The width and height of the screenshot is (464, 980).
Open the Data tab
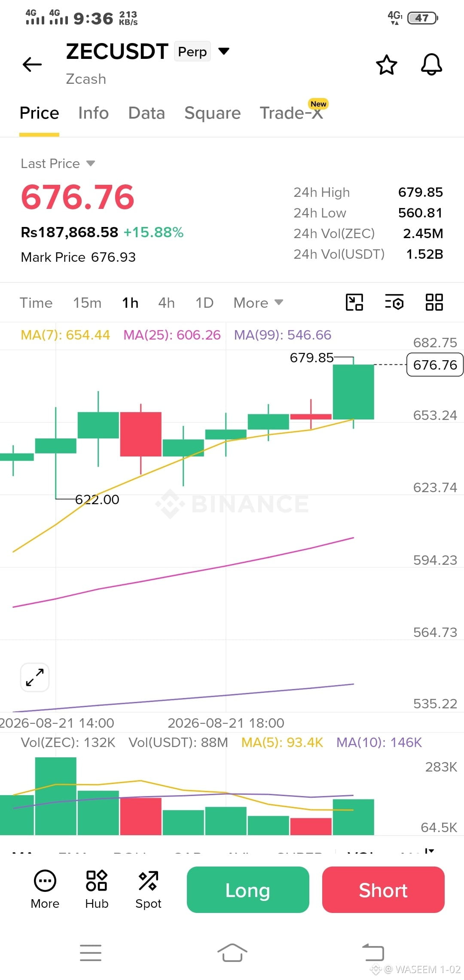(x=147, y=113)
